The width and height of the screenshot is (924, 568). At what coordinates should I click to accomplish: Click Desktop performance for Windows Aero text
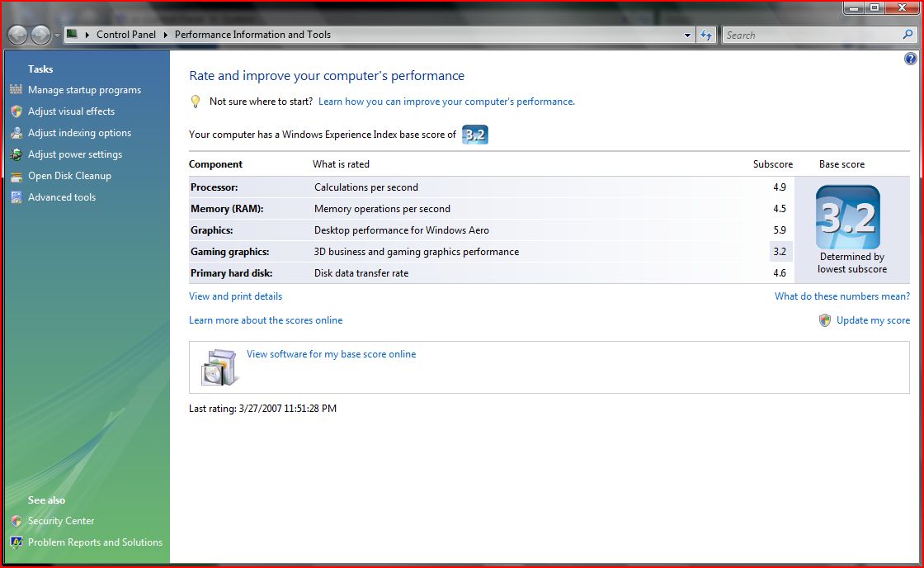[x=401, y=230]
